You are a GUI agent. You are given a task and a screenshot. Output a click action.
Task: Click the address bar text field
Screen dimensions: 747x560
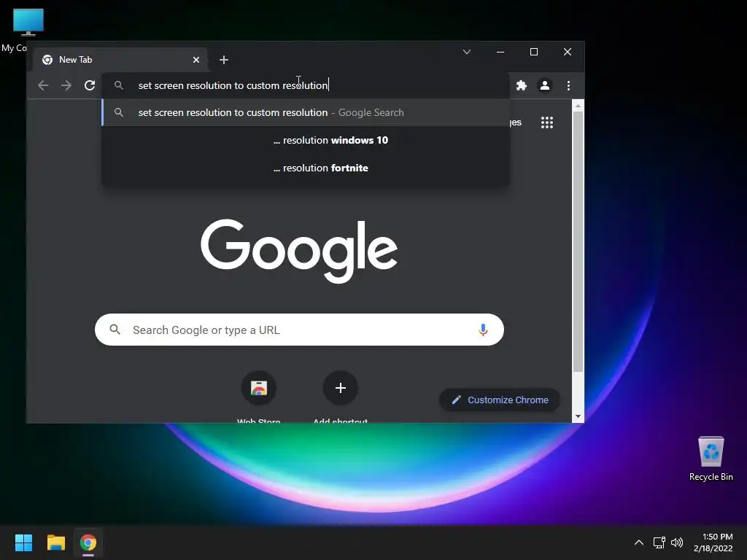306,85
